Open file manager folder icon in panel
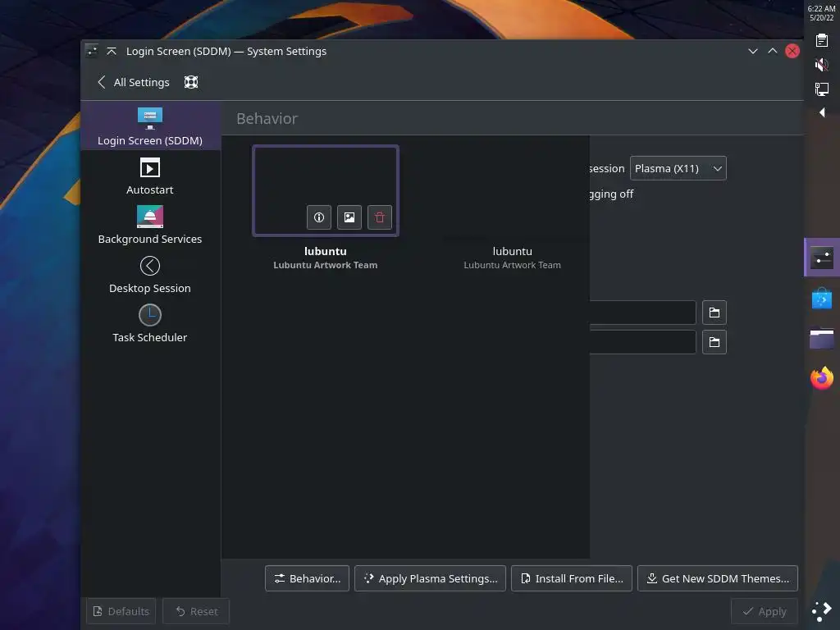This screenshot has width=840, height=630. point(822,339)
